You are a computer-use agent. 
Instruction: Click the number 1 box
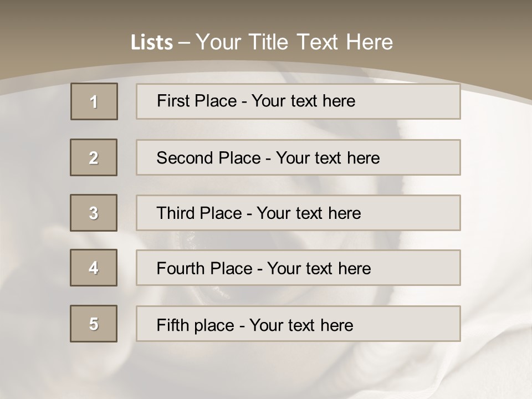click(x=94, y=101)
